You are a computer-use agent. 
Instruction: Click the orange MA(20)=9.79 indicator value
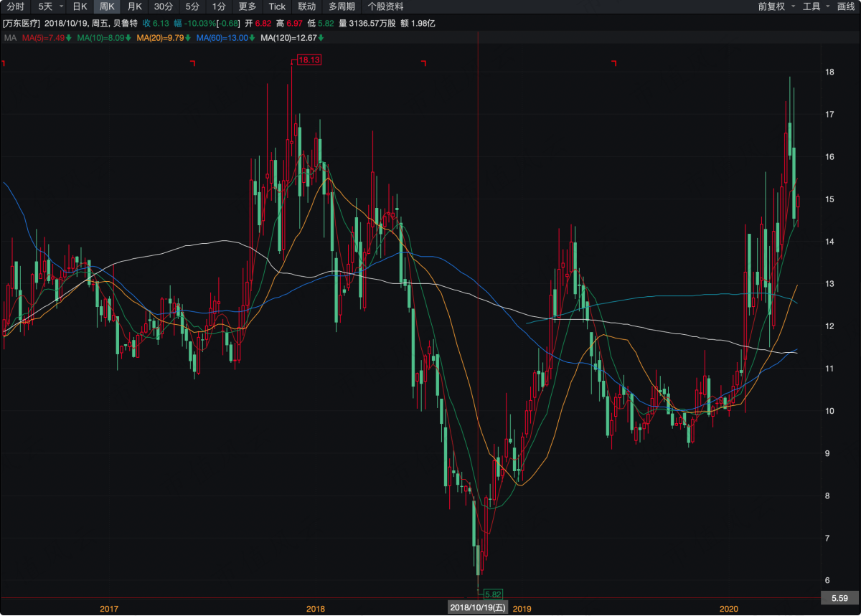[x=164, y=37]
